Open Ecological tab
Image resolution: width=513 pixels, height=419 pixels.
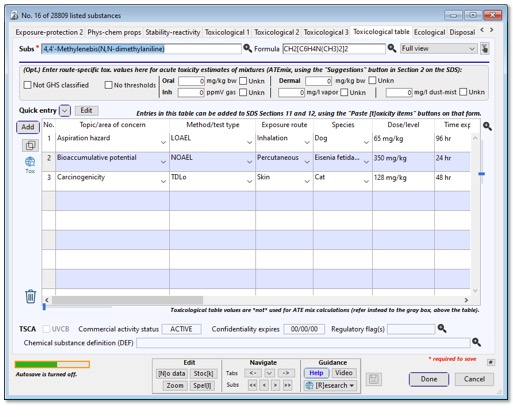tap(429, 32)
